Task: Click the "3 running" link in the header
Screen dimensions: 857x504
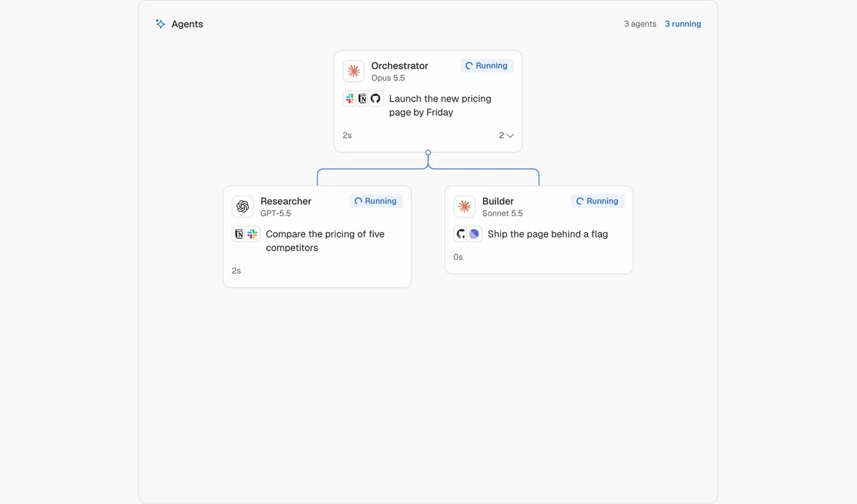Action: coord(683,24)
